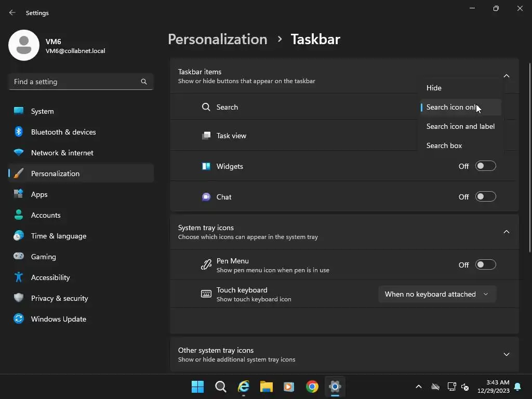Viewport: 532px width, 399px height.
Task: Click the Personalization paintbrush icon
Action: pos(19,174)
